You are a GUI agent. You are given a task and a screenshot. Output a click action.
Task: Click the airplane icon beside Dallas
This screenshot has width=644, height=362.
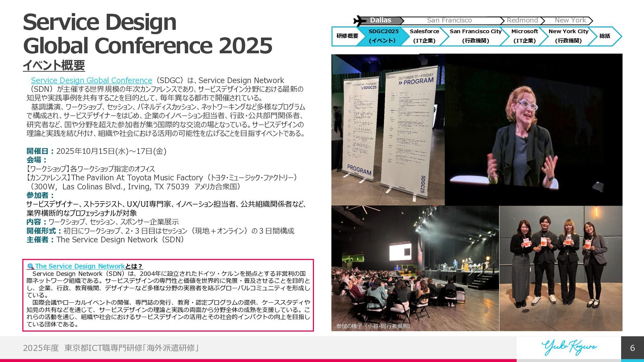click(x=360, y=21)
